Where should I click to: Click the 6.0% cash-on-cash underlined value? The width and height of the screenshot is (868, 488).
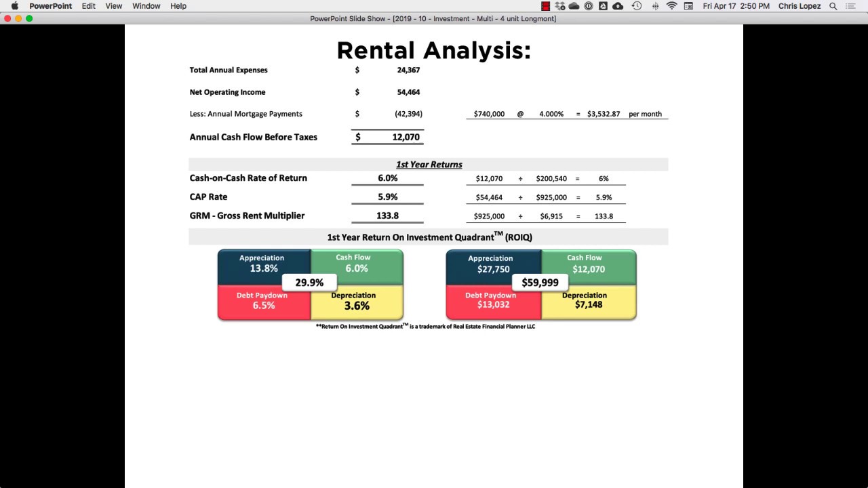click(388, 178)
